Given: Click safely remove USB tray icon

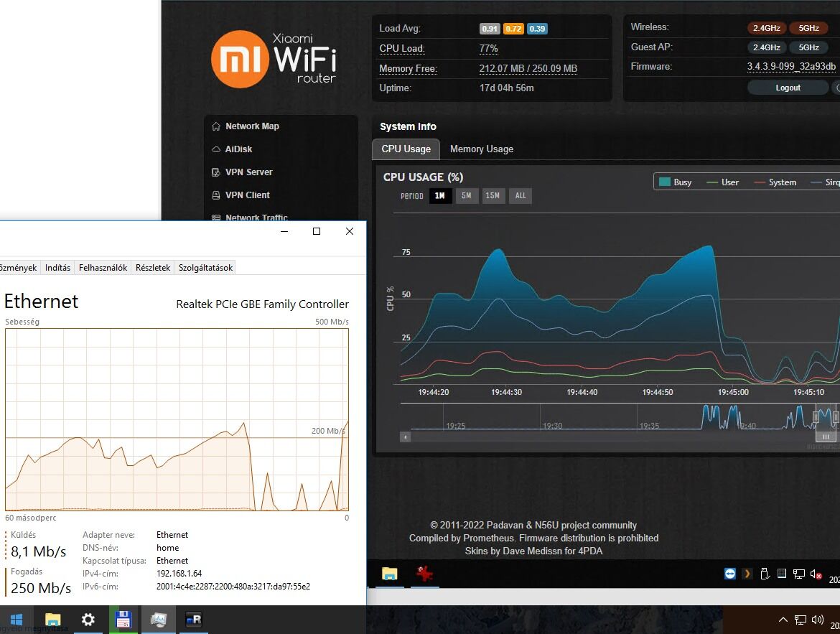Looking at the screenshot, I should [765, 574].
